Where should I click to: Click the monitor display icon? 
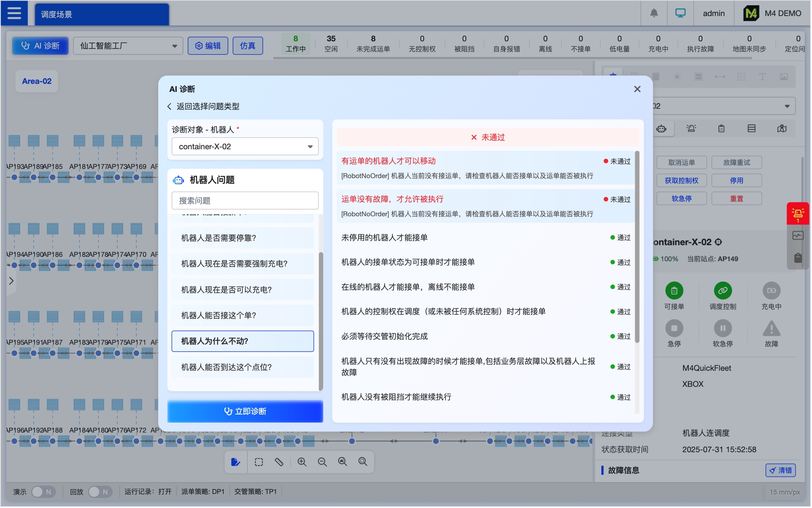click(x=680, y=13)
